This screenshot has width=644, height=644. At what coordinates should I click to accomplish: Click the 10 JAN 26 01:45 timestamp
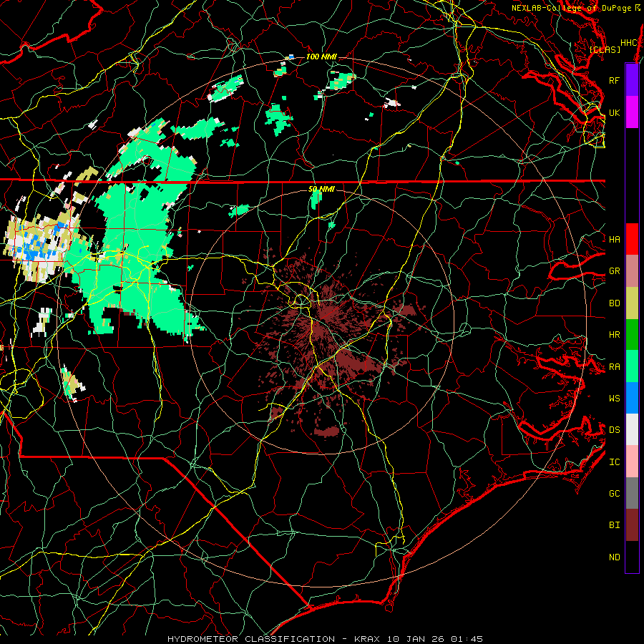(434, 639)
